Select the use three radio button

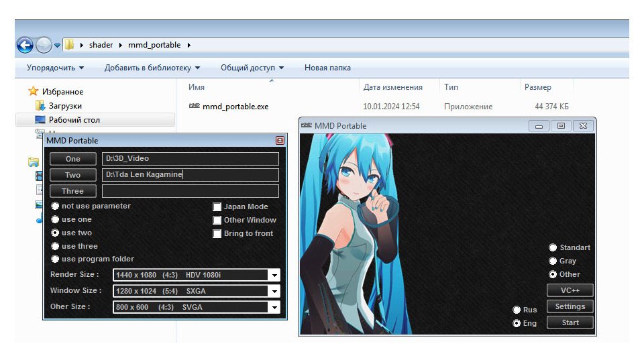[x=55, y=246]
